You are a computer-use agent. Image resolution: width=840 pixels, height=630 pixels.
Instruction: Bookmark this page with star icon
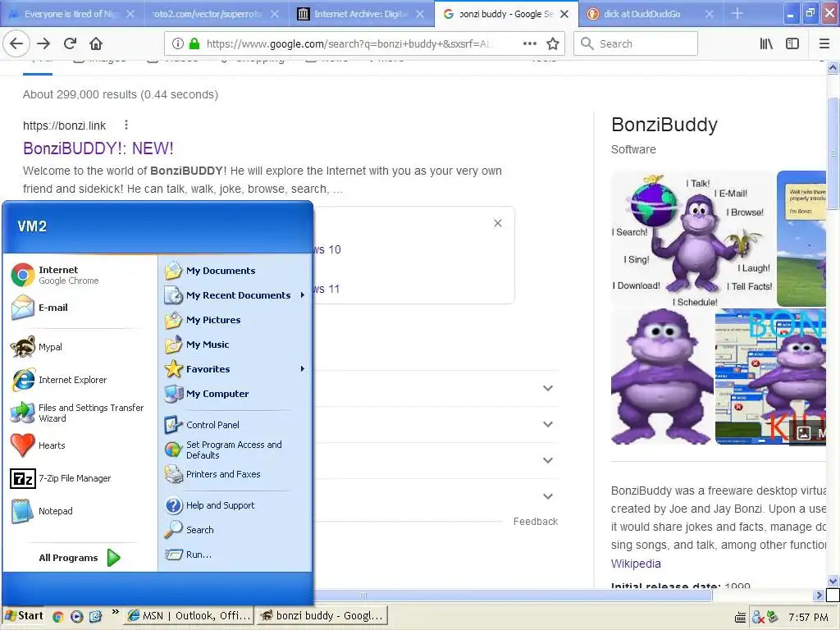click(553, 44)
